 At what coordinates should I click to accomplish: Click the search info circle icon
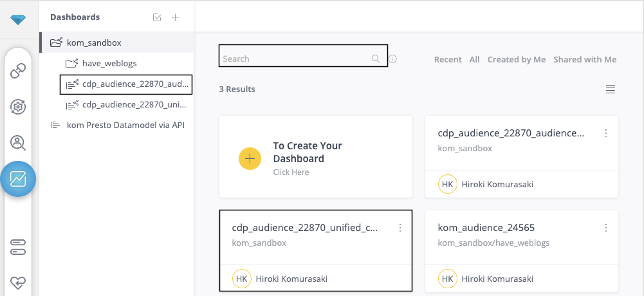392,59
